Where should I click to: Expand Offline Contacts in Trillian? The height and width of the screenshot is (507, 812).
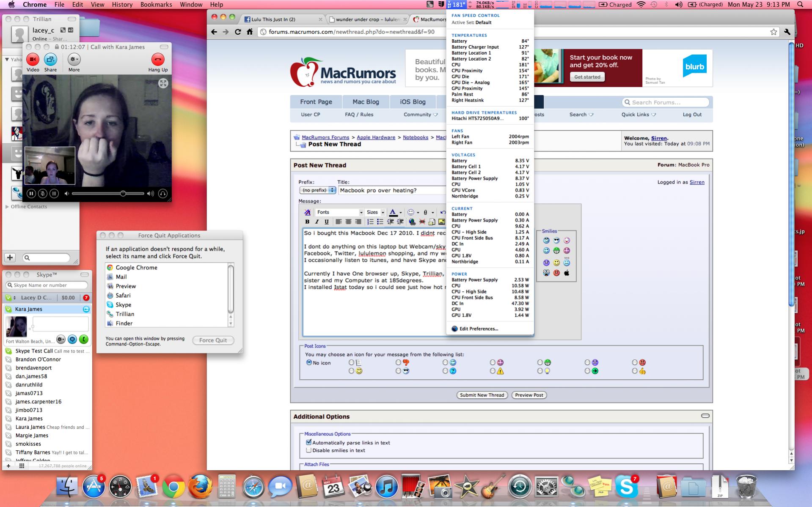click(x=7, y=207)
